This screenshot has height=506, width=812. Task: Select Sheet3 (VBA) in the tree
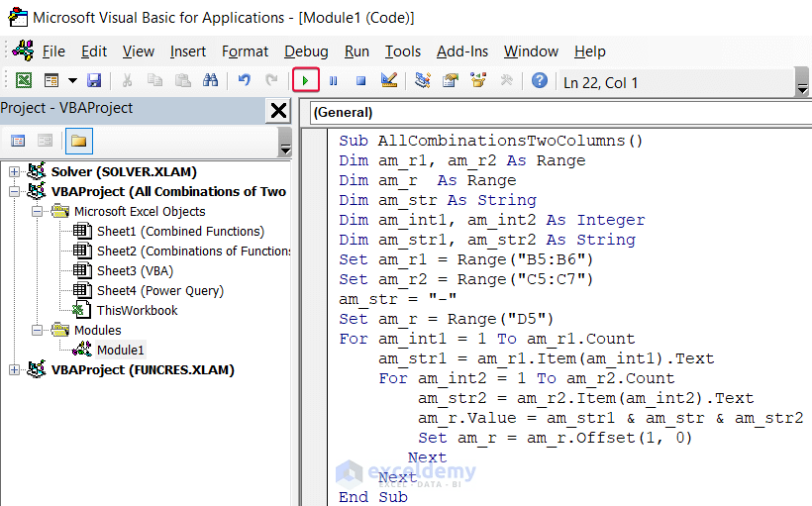[x=135, y=271]
